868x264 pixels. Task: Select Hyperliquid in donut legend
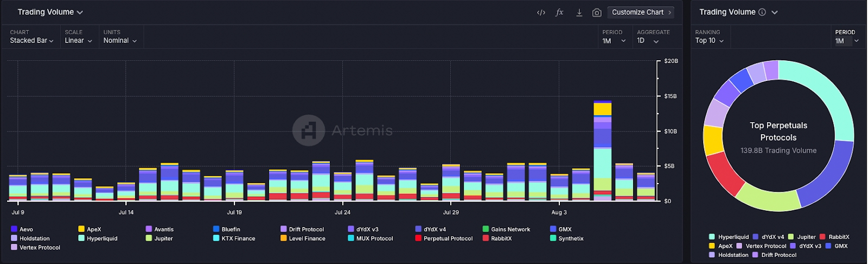click(x=729, y=237)
